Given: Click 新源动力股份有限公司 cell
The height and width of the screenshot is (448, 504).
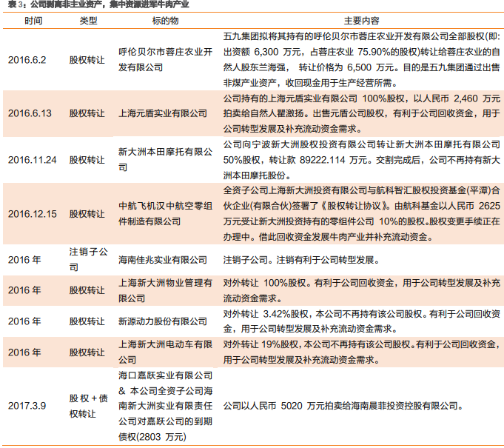Looking at the screenshot, I should (x=163, y=321).
